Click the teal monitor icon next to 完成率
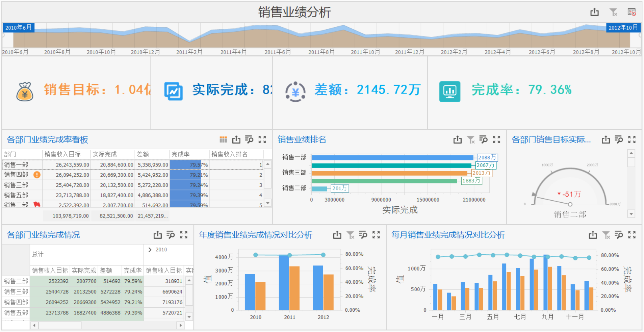Screen dimensions: 644x332 450,92
